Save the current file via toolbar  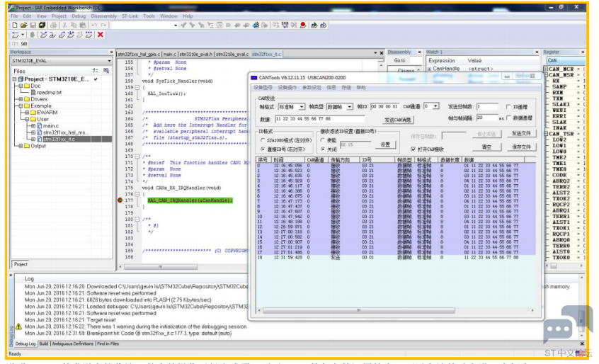point(33,25)
